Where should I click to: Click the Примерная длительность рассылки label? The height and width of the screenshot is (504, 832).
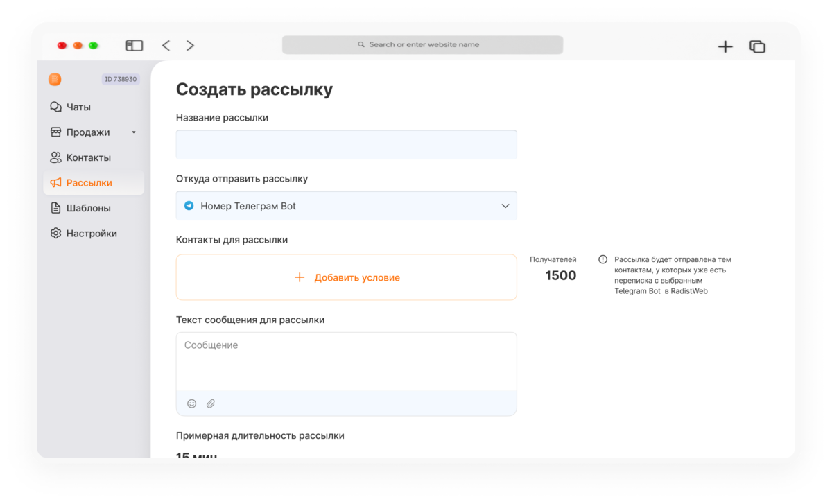pos(260,436)
